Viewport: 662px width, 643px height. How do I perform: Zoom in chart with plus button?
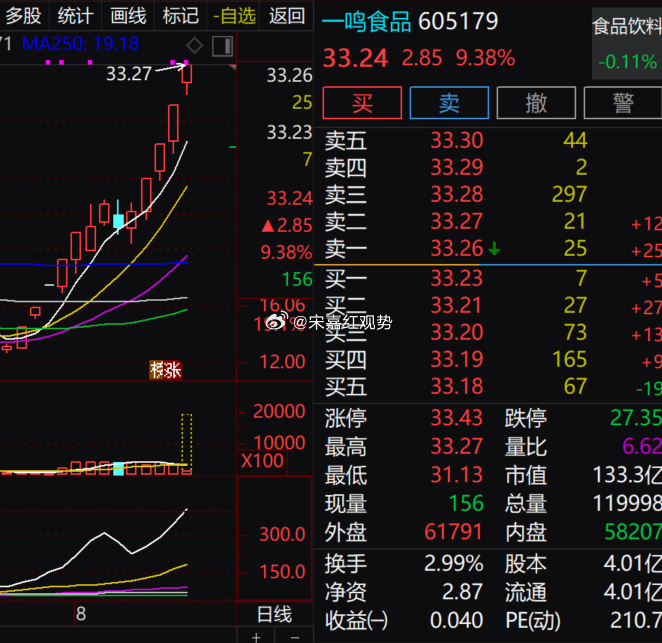256,636
